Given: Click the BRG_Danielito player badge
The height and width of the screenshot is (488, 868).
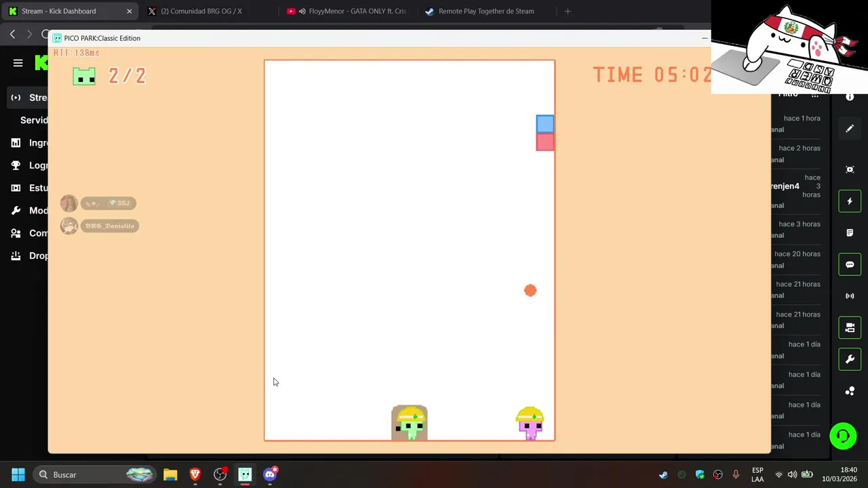Looking at the screenshot, I should 109,226.
